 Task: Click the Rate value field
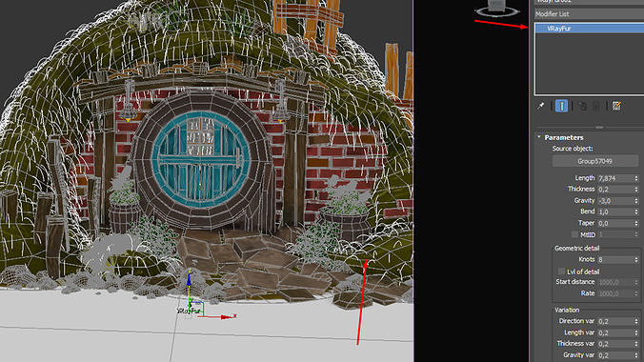click(x=615, y=293)
